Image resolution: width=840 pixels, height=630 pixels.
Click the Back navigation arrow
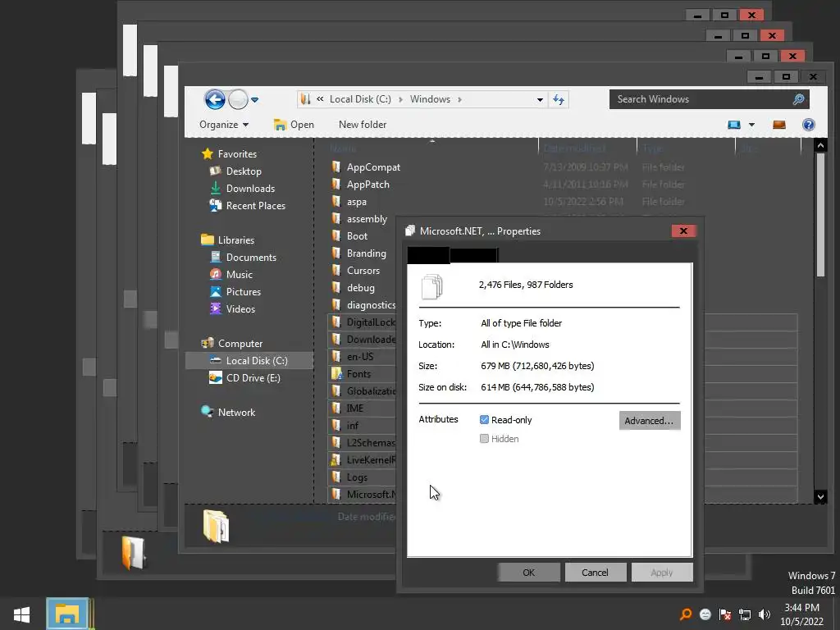[x=215, y=99]
